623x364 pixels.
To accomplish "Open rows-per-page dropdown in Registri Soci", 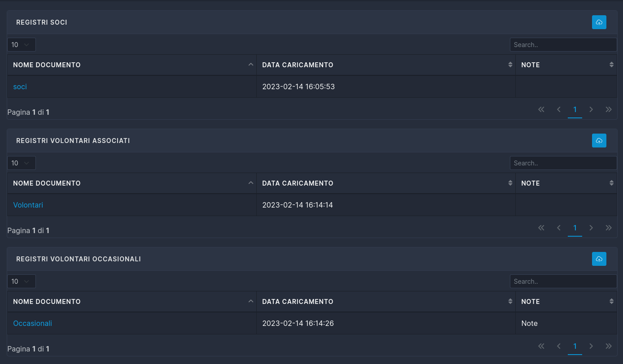I will 22,45.
